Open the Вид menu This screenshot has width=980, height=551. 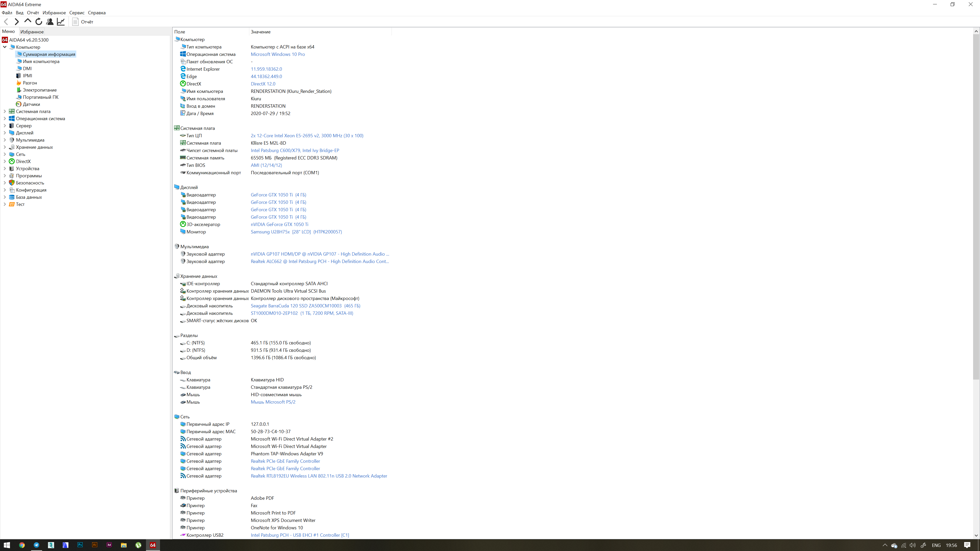coord(20,12)
